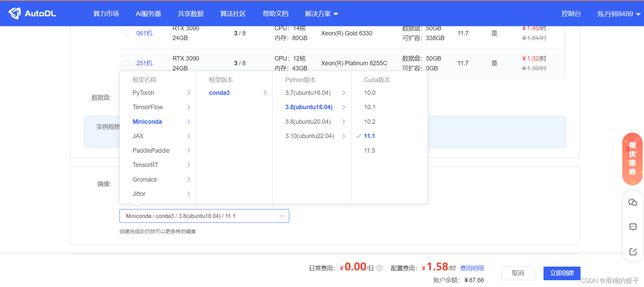Select Miniconda framework option

(x=147, y=122)
